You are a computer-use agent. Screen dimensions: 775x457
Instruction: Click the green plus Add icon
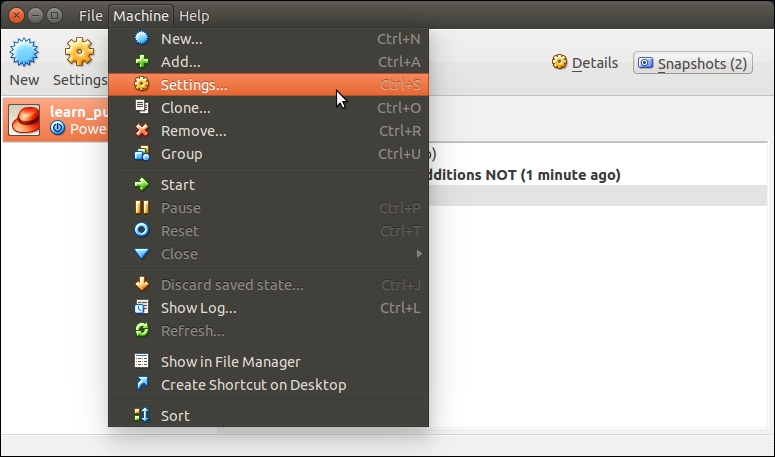142,62
